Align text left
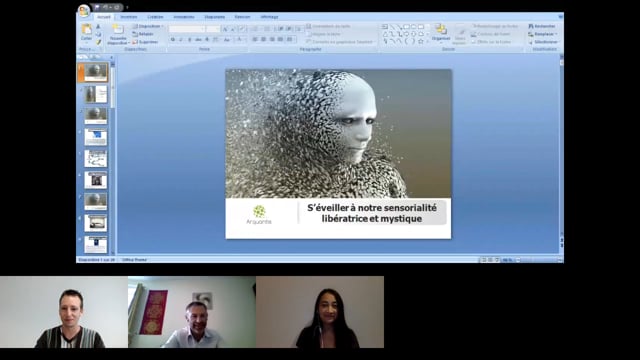Image resolution: width=640 pixels, height=360 pixels. 255,40
